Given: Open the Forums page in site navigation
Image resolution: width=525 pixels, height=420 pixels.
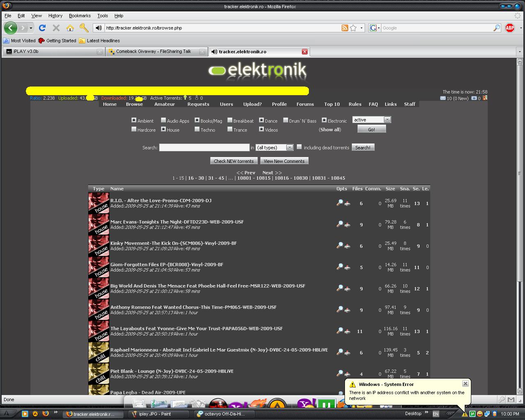Looking at the screenshot, I should click(305, 104).
